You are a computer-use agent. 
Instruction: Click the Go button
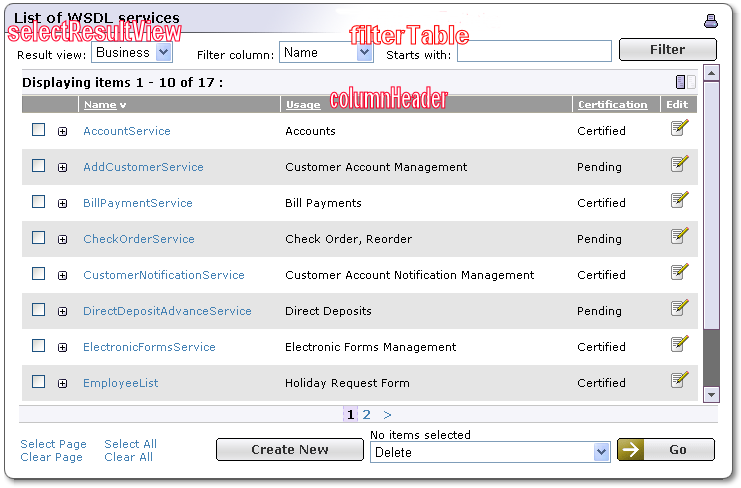coord(666,449)
